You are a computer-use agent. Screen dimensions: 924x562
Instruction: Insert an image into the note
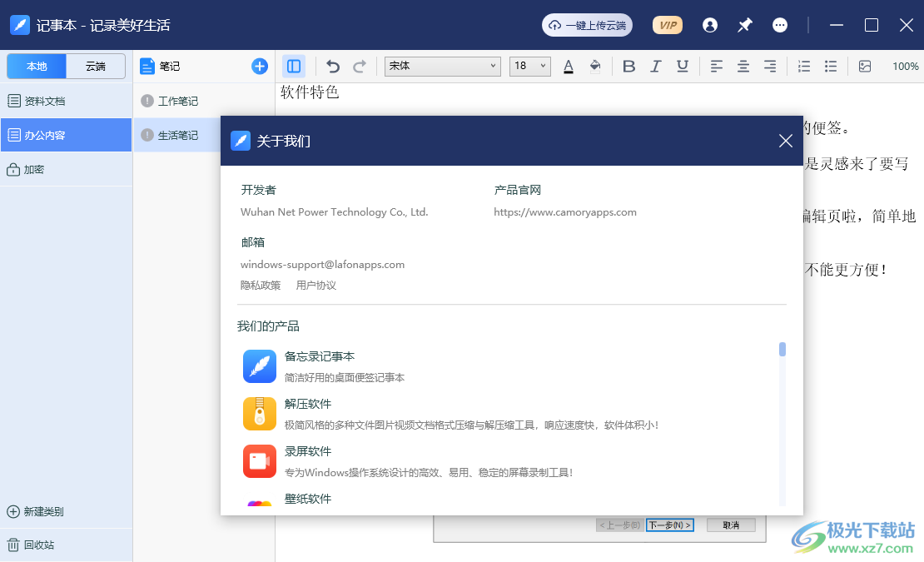(x=865, y=66)
